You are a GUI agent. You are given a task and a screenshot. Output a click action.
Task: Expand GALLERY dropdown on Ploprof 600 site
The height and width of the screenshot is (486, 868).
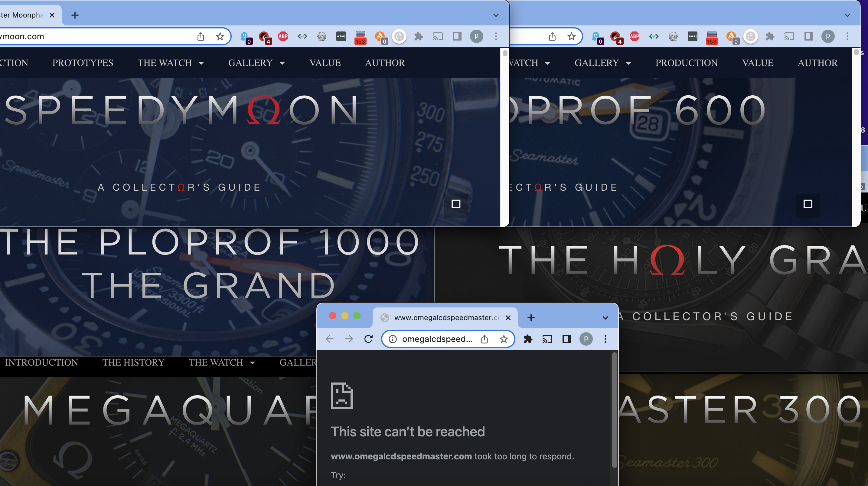coord(602,63)
